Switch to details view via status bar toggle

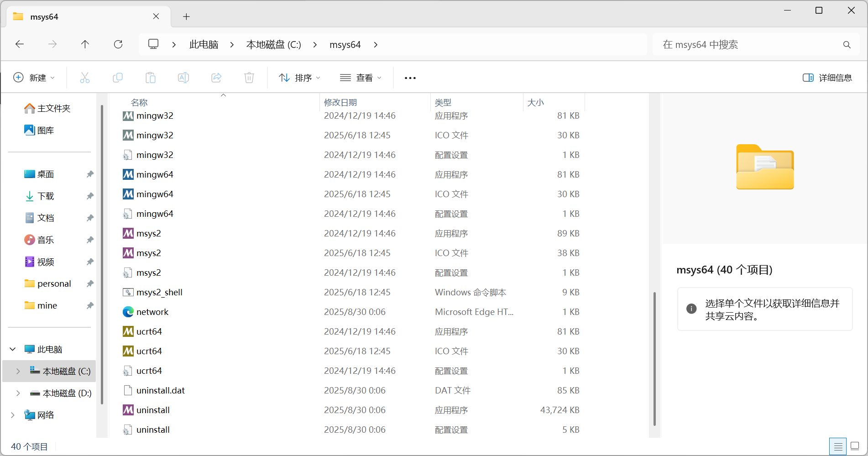click(x=838, y=446)
